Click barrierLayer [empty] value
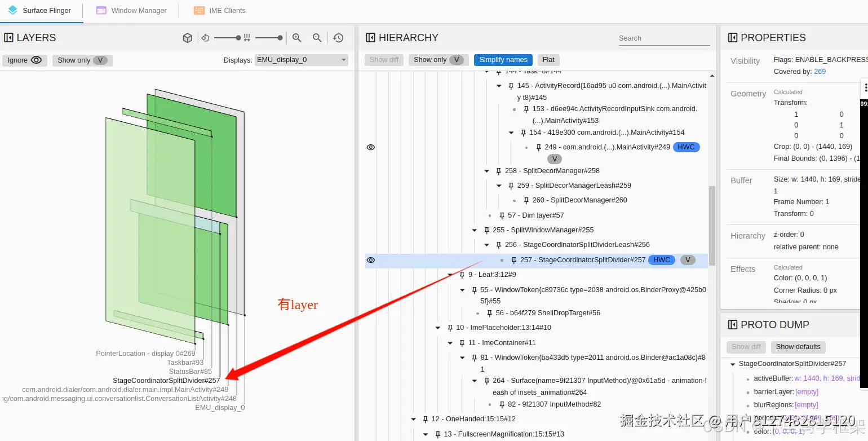This screenshot has height=441, width=868. point(807,392)
